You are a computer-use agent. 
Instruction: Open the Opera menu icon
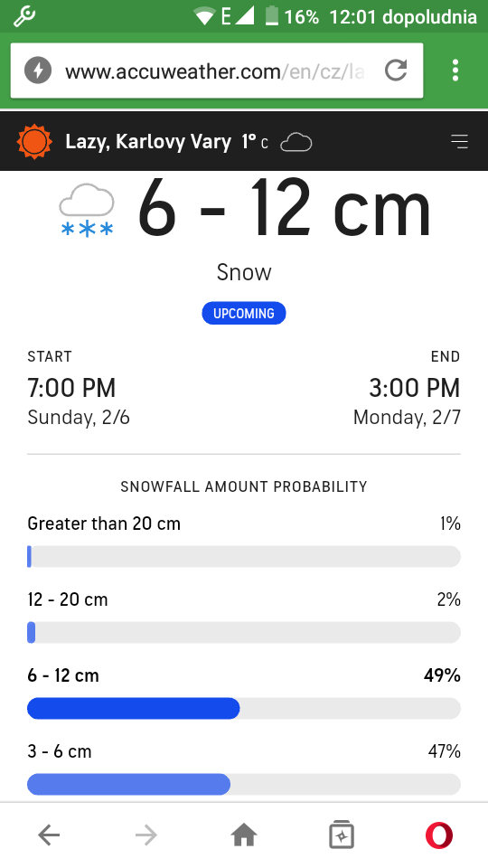pos(439,835)
